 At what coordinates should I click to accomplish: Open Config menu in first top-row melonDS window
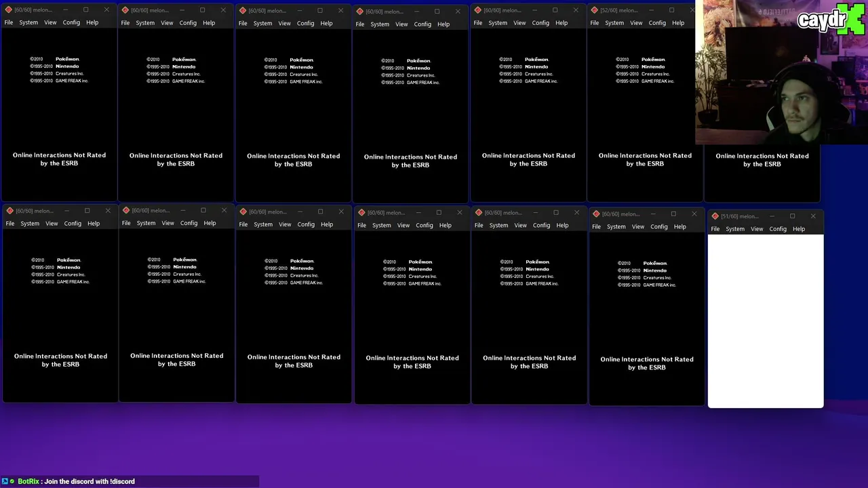71,22
